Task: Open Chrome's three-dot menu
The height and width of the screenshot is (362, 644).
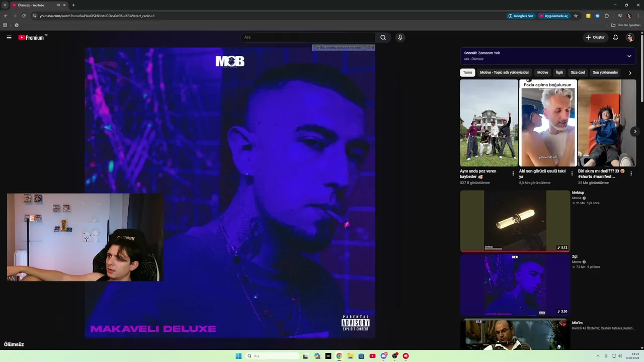Action: coord(638,16)
